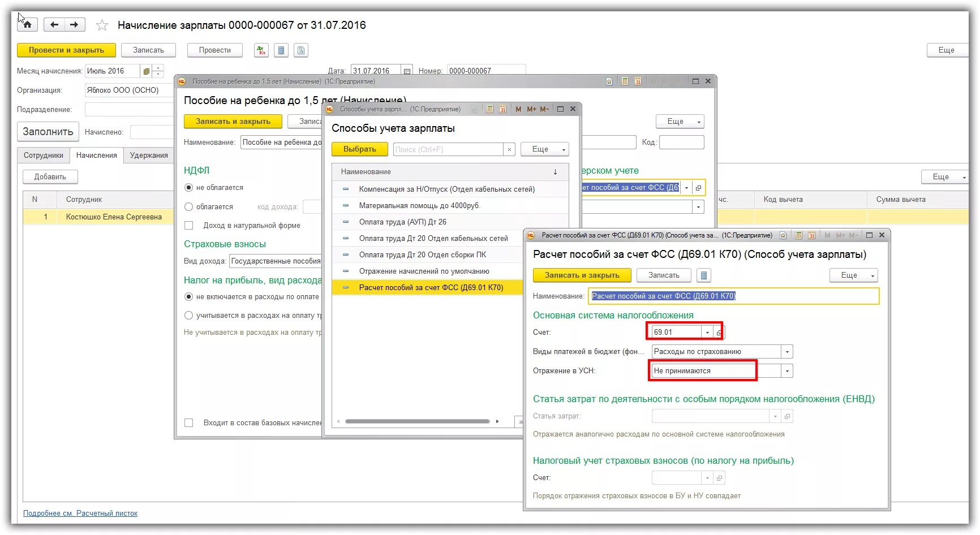Viewport: 980px width, 535px height.
Task: Show Дт/Кт postings for the payroll document
Action: [x=261, y=50]
